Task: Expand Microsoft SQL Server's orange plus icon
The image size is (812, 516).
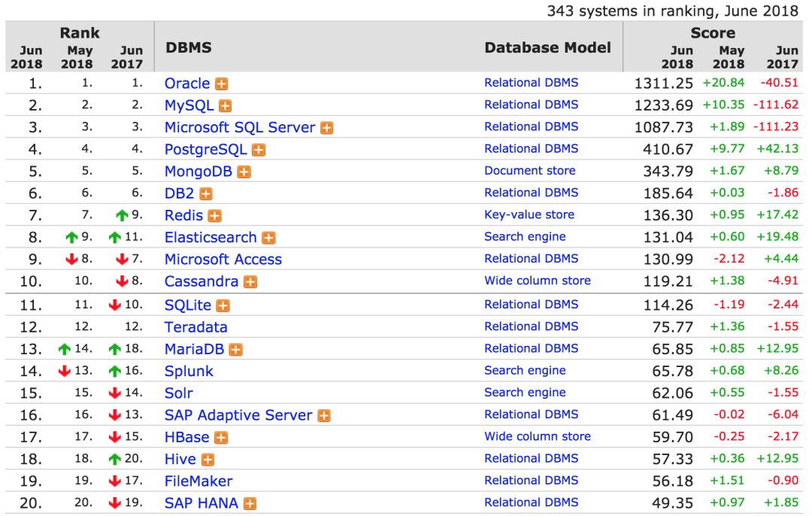Action: click(x=326, y=128)
